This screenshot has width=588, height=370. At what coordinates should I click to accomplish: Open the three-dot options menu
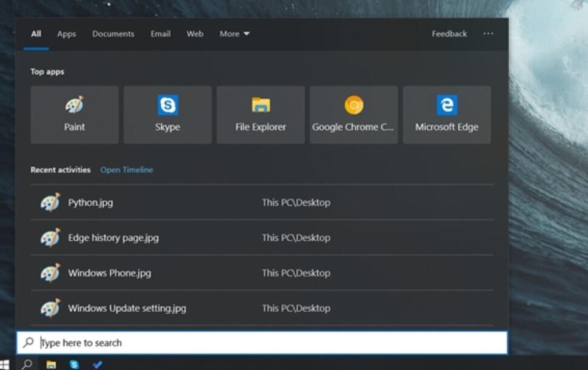click(x=488, y=34)
